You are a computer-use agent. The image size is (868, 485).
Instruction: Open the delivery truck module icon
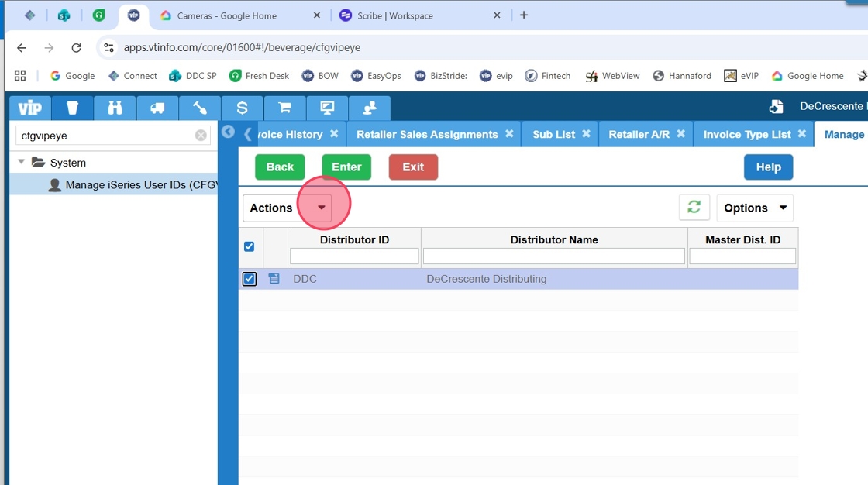(x=157, y=108)
